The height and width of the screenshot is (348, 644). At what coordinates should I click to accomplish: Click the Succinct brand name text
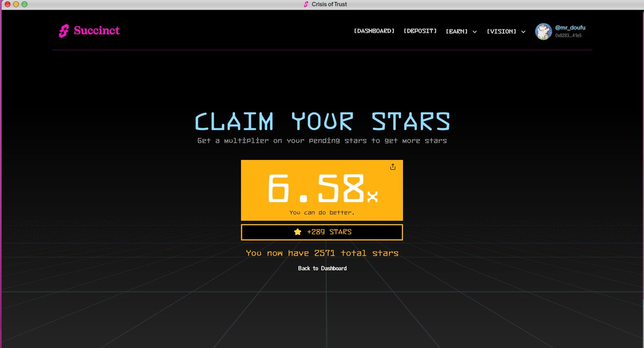coord(97,31)
